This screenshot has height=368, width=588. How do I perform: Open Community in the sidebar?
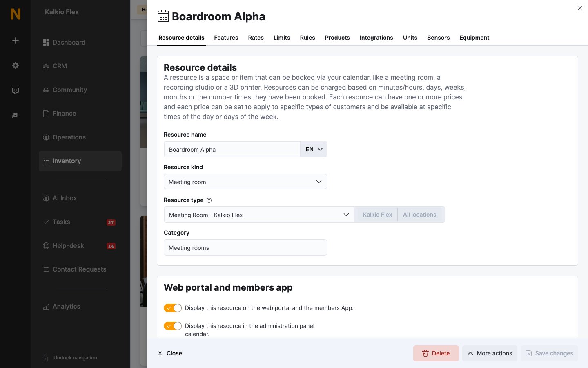[80, 90]
